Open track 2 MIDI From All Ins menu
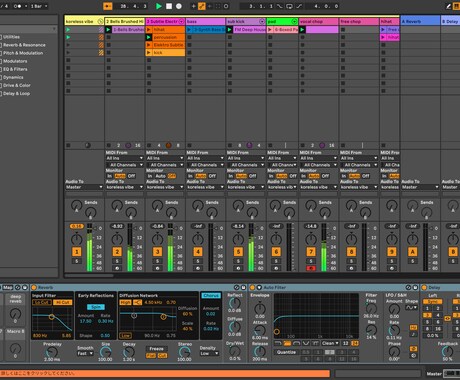This screenshot has height=380, width=460. (x=125, y=158)
